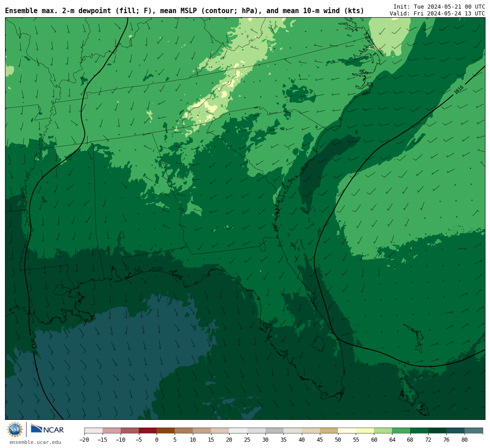This screenshot has height=448, width=490.
Task: Click the gray swatch between 30 and 35
Action: point(274,430)
